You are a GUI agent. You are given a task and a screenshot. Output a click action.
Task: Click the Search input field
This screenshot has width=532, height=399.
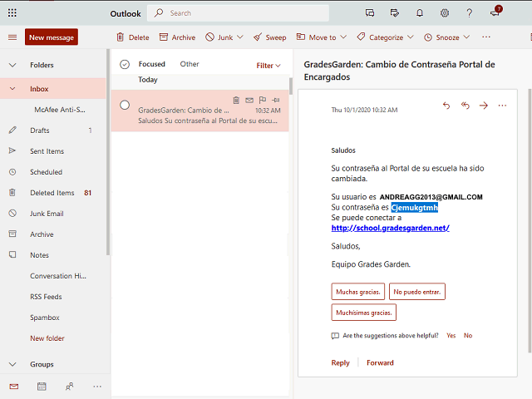[238, 13]
